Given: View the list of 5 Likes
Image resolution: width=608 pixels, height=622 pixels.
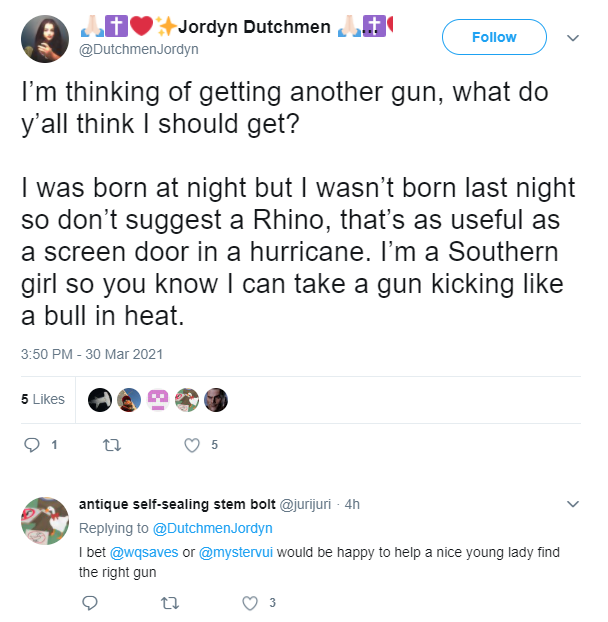Looking at the screenshot, I should pos(43,399).
